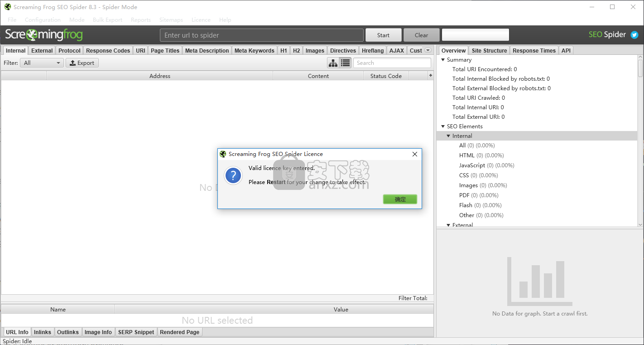Open the Overview tab

point(453,51)
